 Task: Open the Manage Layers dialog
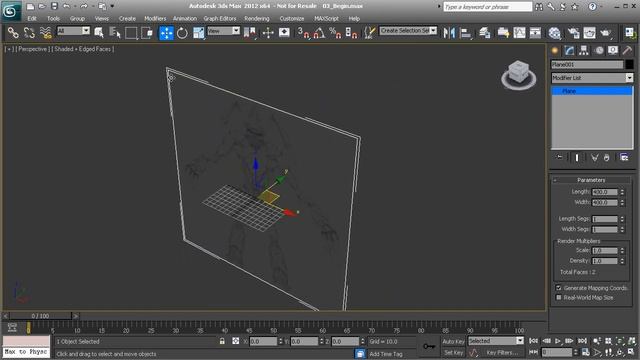(x=484, y=32)
